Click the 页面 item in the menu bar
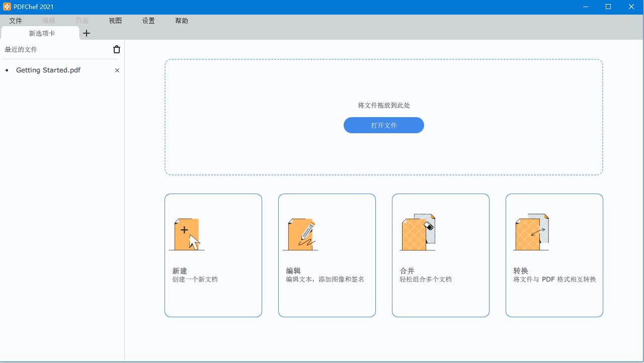 (82, 21)
